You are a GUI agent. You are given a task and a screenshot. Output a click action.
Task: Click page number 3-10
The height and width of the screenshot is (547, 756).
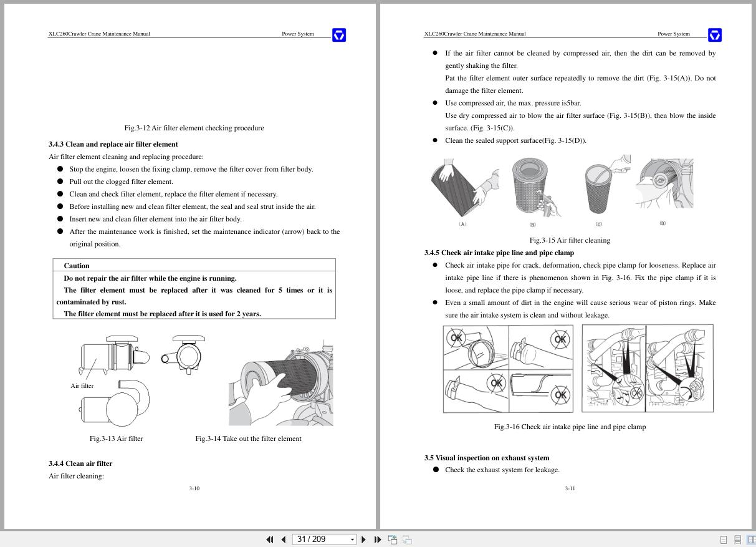coord(194,488)
